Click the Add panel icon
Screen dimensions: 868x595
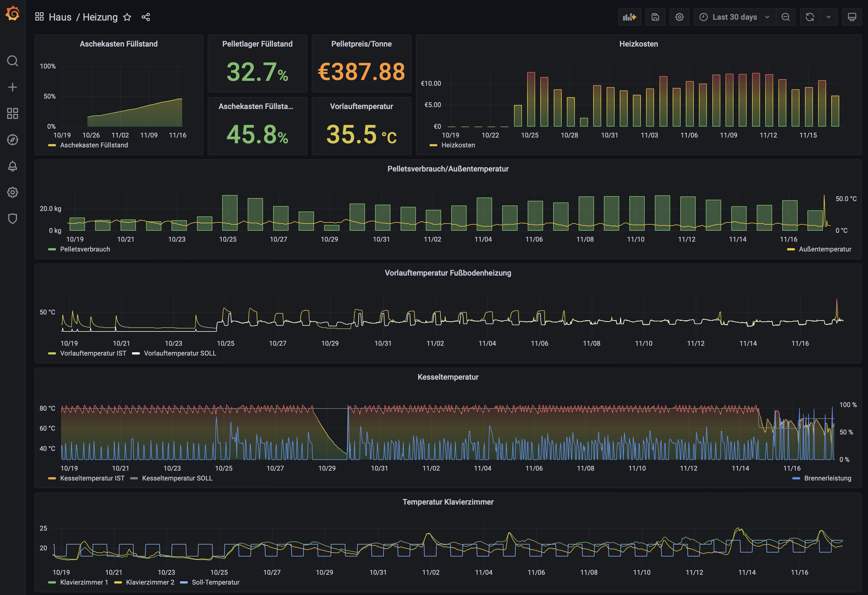(x=629, y=17)
